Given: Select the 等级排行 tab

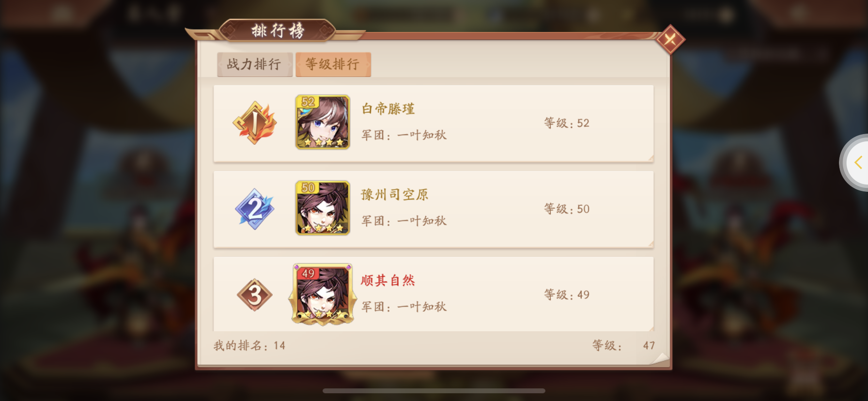Looking at the screenshot, I should (x=333, y=64).
